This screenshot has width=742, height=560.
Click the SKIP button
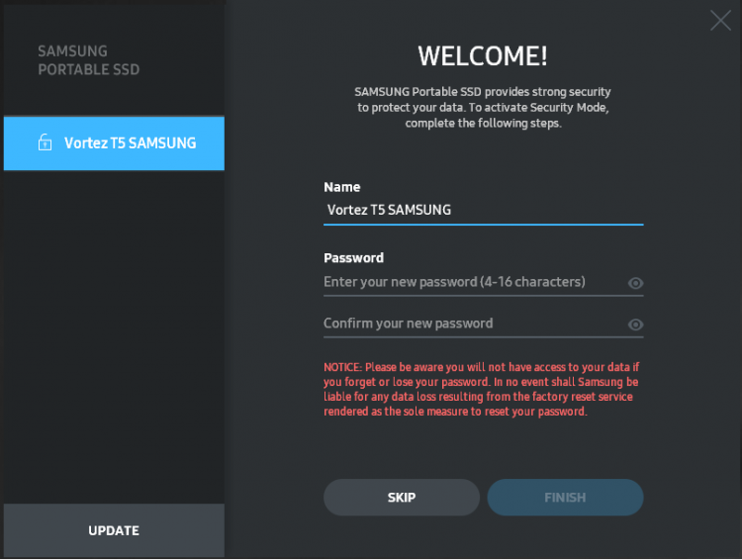pyautogui.click(x=402, y=497)
